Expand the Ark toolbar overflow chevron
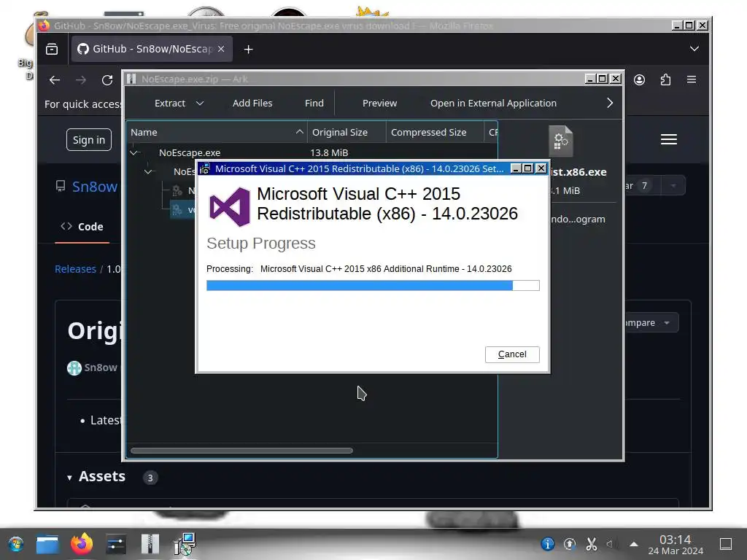747x560 pixels. pyautogui.click(x=610, y=103)
